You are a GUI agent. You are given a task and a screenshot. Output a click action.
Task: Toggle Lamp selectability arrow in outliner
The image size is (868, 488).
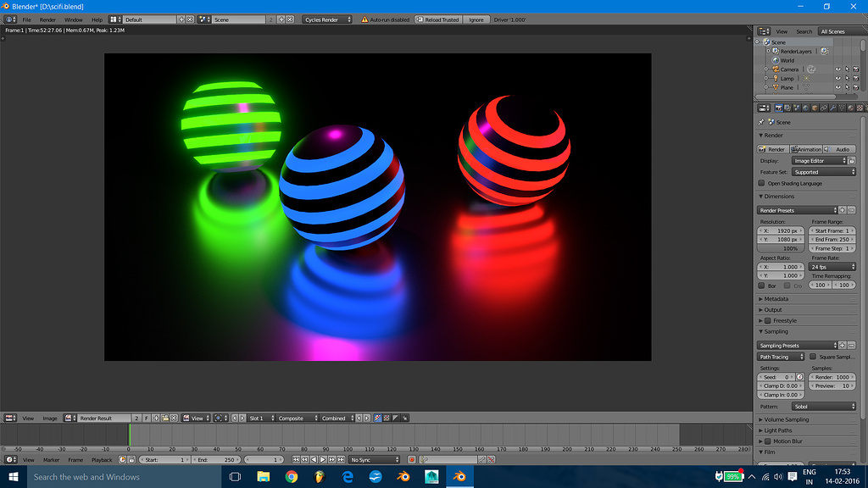click(847, 78)
